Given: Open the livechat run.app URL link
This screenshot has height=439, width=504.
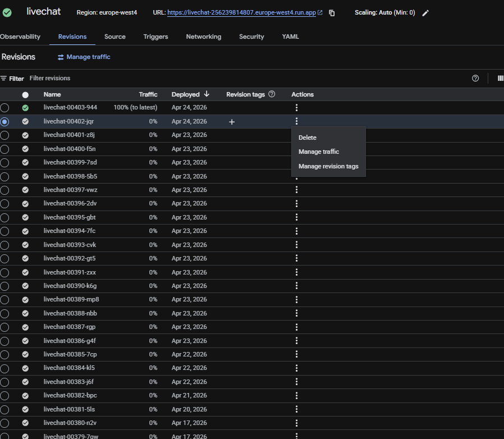Looking at the screenshot, I should (x=241, y=12).
